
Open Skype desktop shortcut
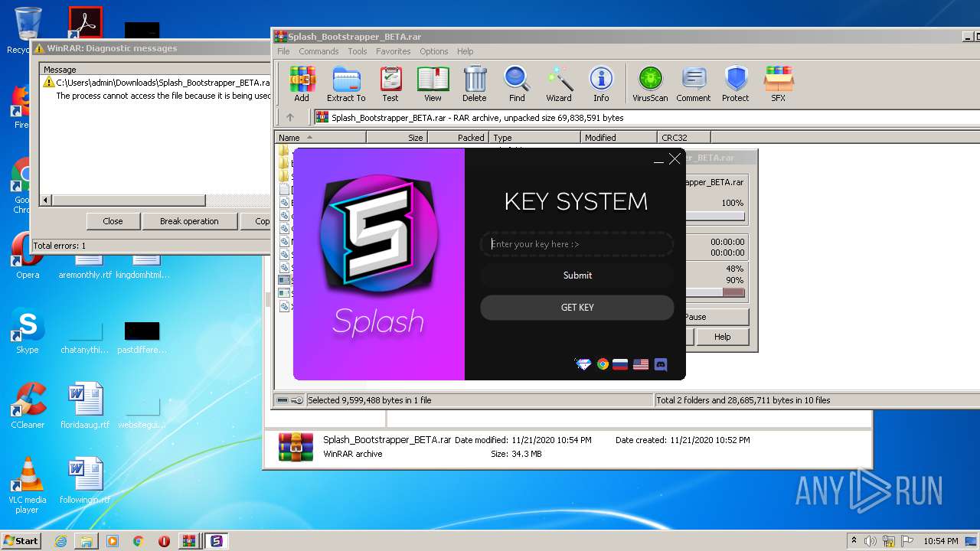(x=27, y=331)
